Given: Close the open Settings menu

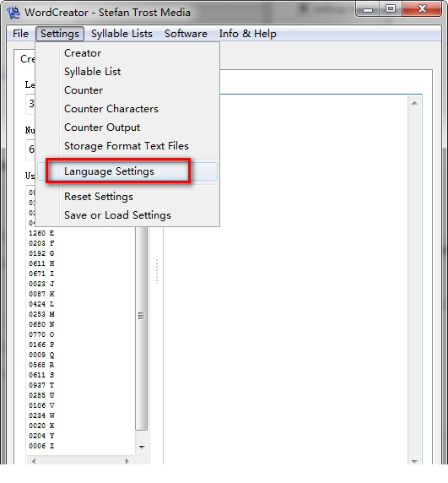Looking at the screenshot, I should point(60,34).
